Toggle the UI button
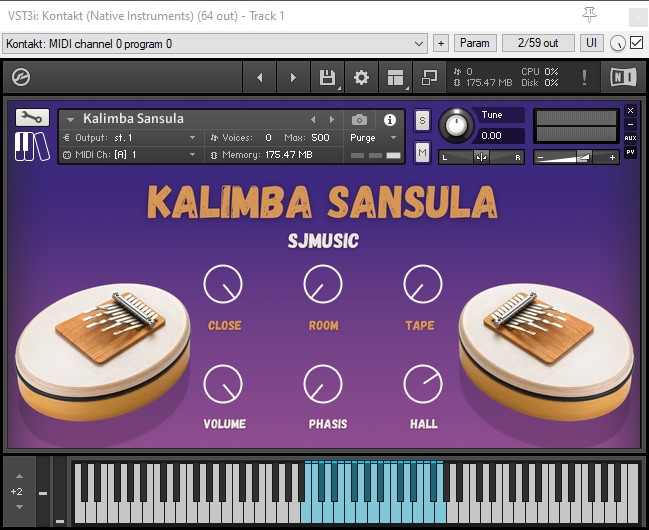 [x=591, y=43]
